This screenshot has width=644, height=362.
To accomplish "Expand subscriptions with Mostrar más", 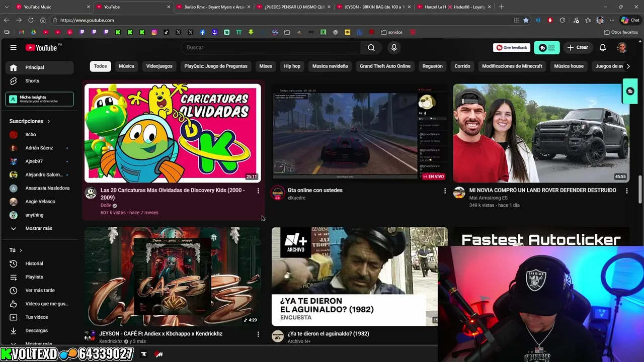I will click(39, 228).
